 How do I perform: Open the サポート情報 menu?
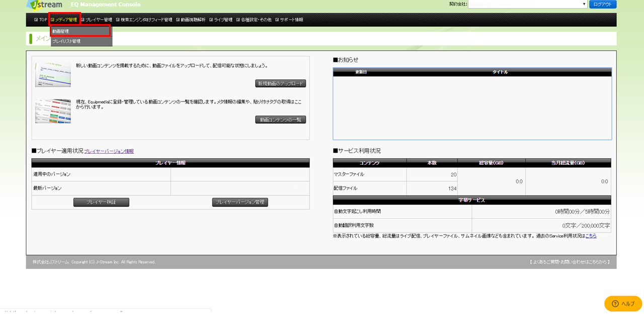point(290,20)
